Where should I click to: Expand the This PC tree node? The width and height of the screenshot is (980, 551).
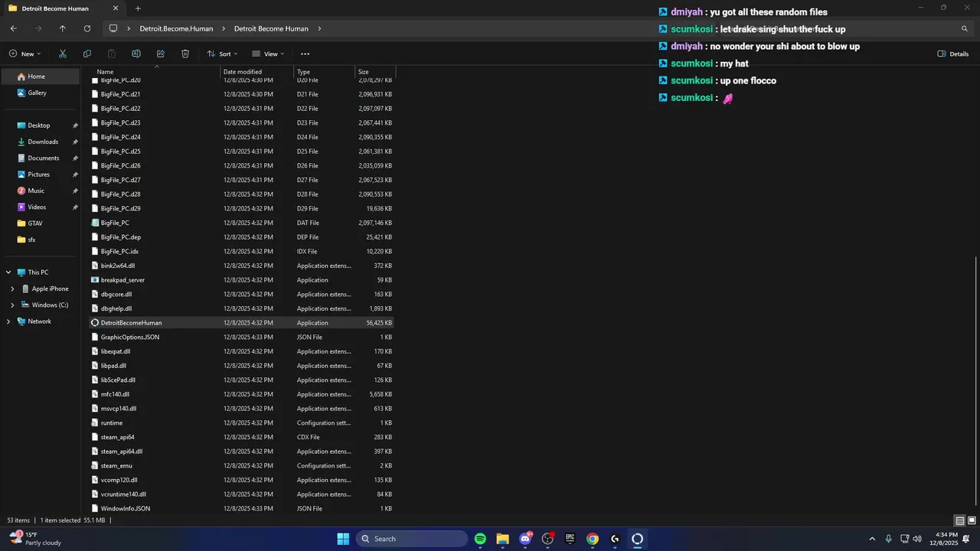click(8, 272)
